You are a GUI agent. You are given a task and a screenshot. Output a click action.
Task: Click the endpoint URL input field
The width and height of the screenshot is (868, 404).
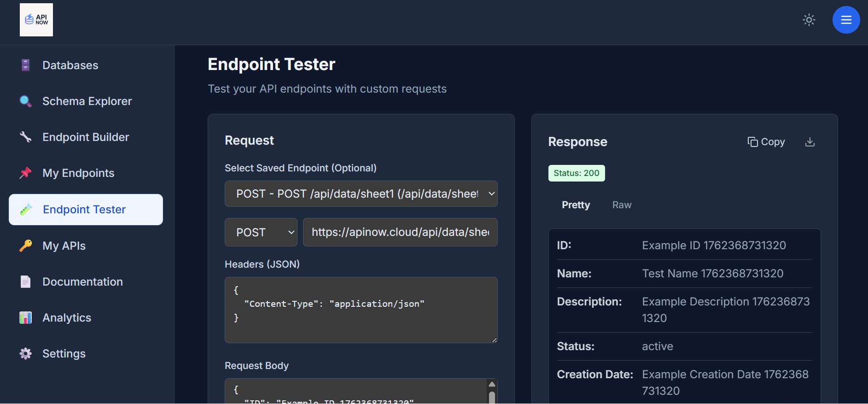400,232
